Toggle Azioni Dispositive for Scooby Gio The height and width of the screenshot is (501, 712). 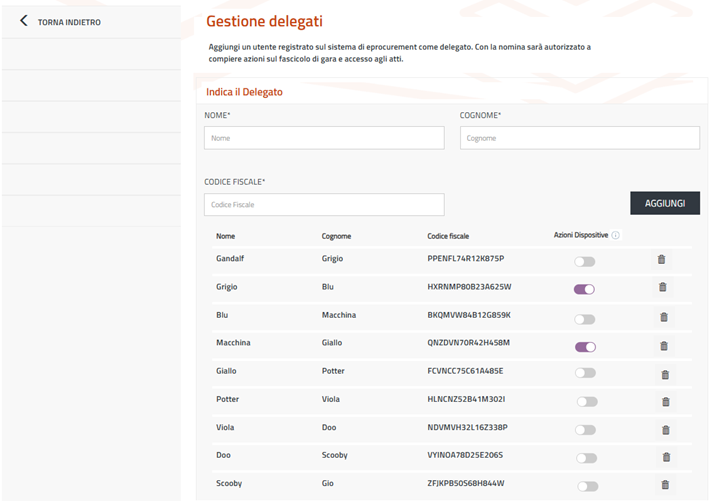[x=585, y=486]
